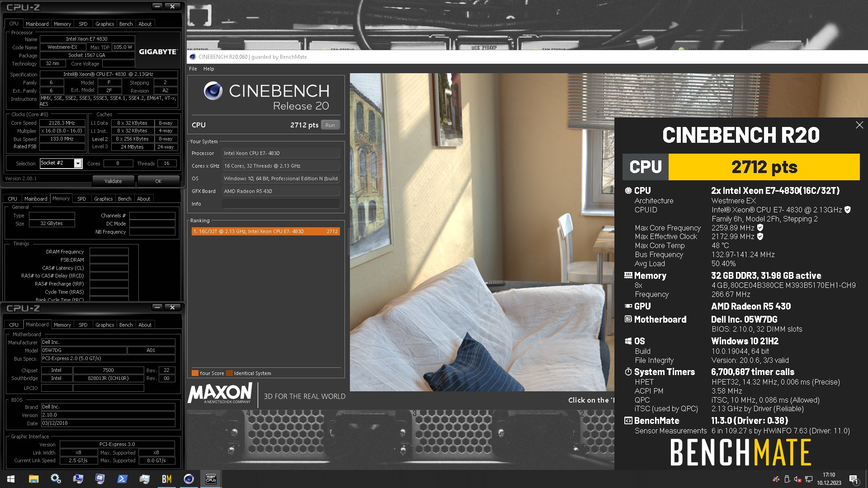
Task: Open the Windows Start menu
Action: 11,479
